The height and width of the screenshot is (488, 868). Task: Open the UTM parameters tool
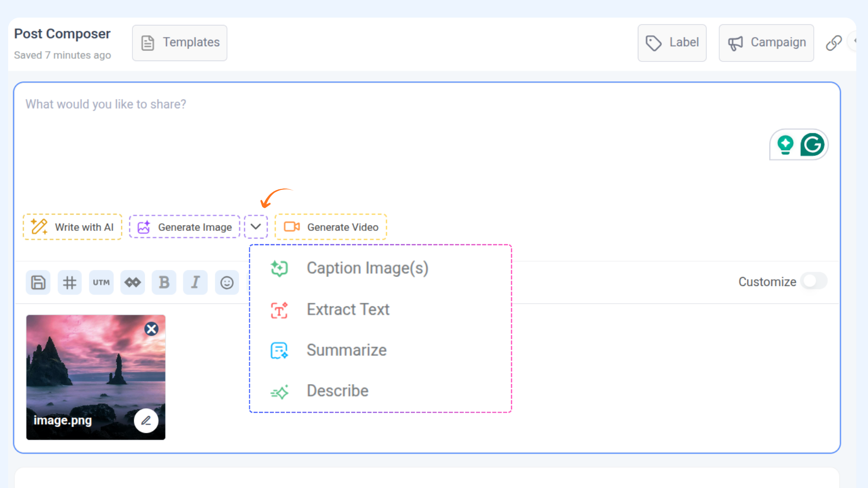[x=101, y=282]
